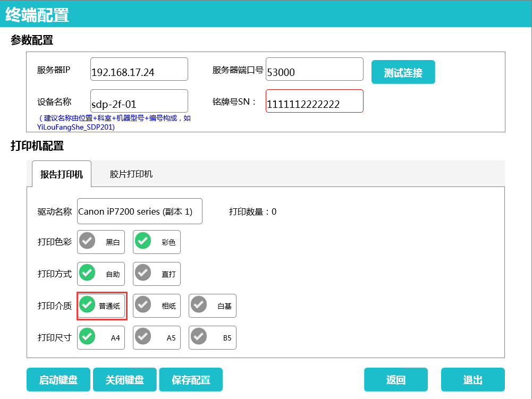The height and width of the screenshot is (399, 532).
Task: Set print size to A4
Action: point(101,337)
